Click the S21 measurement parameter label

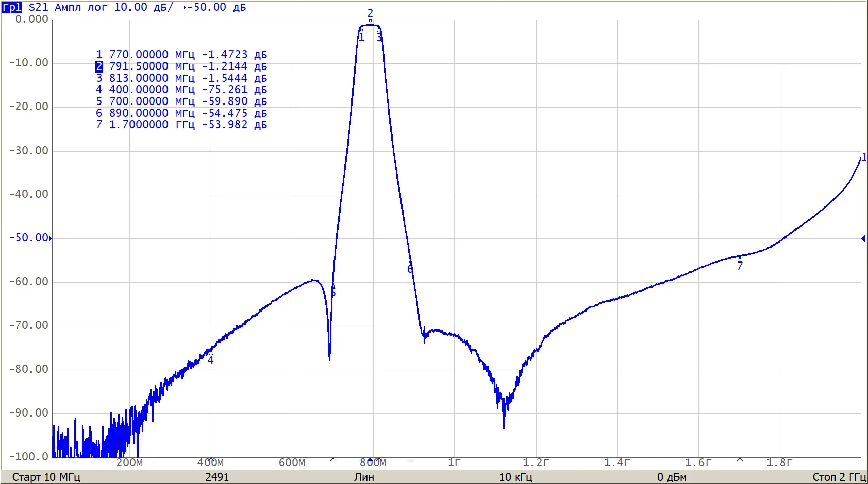38,7
